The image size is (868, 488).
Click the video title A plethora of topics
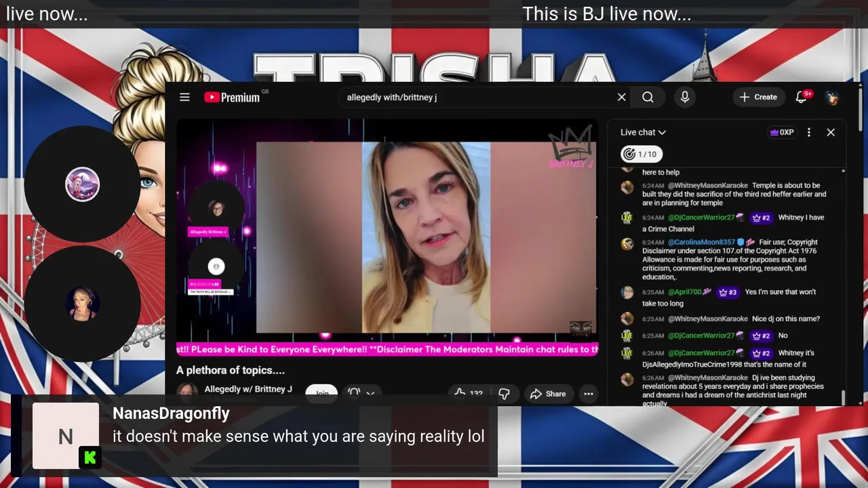point(231,370)
